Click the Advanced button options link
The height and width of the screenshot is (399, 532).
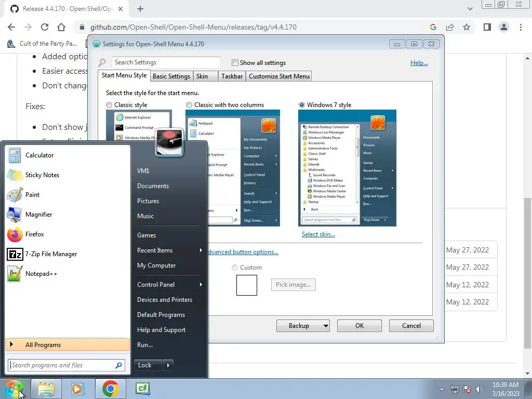click(x=243, y=252)
